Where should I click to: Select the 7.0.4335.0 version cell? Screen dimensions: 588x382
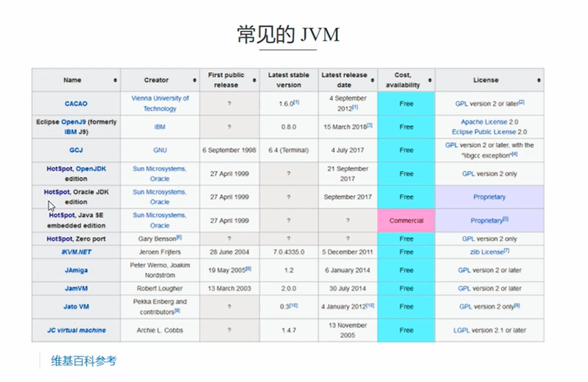289,252
